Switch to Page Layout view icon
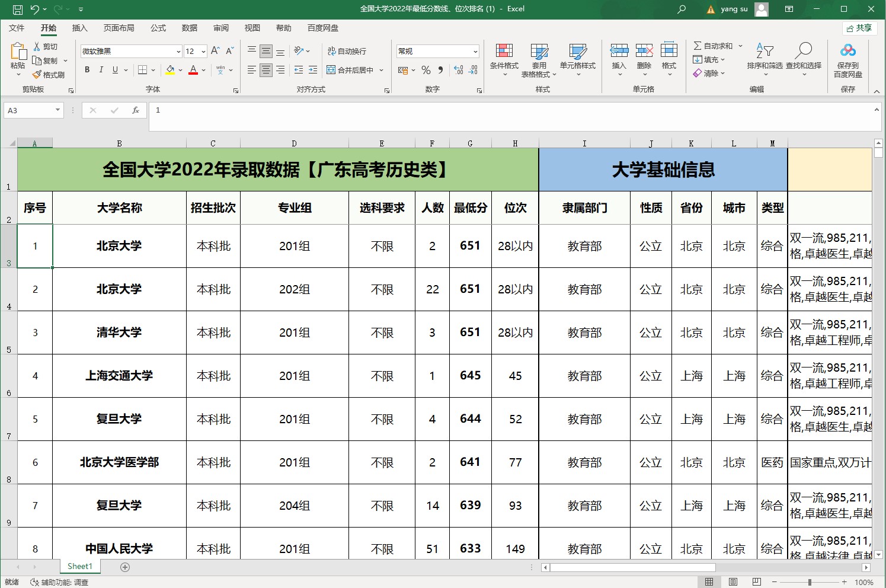 (x=733, y=582)
